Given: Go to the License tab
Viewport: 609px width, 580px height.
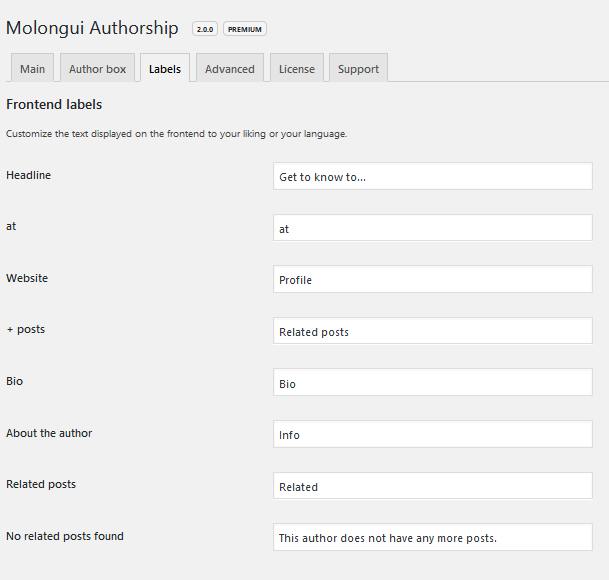Looking at the screenshot, I should pyautogui.click(x=296, y=69).
